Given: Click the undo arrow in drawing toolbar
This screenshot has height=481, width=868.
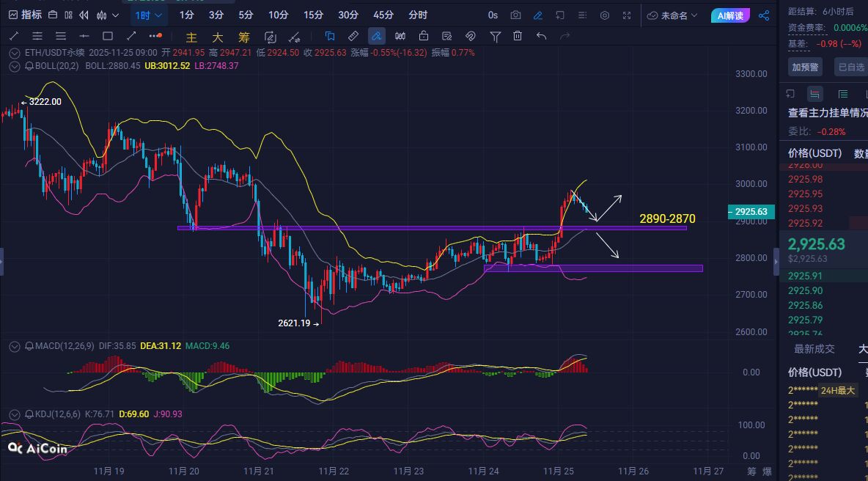Looking at the screenshot, I should click(541, 36).
